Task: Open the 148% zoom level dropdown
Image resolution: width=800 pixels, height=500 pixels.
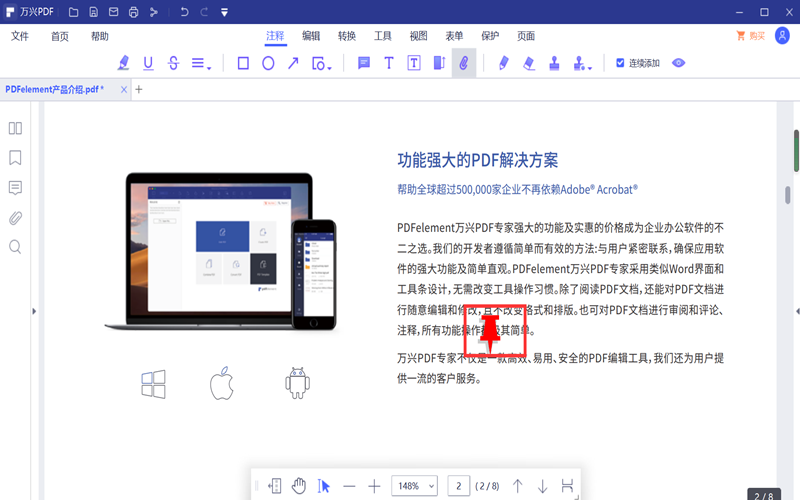Action: 414,486
